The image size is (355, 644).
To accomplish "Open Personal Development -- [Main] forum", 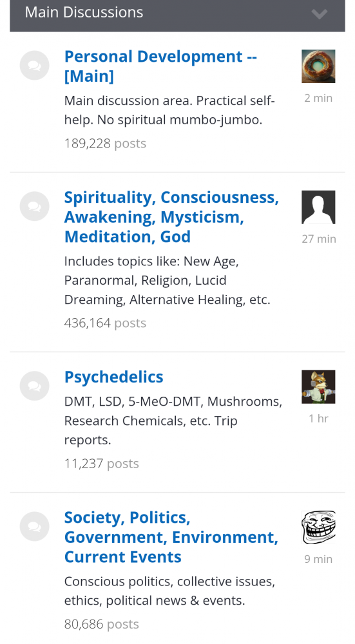I will tap(160, 66).
